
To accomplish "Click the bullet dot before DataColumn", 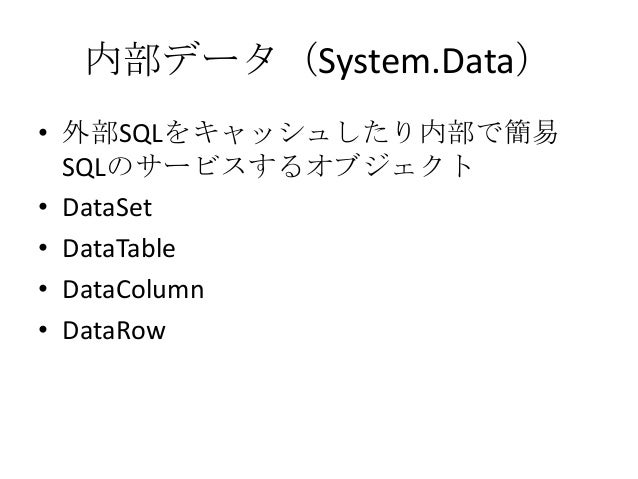I will [x=43, y=289].
